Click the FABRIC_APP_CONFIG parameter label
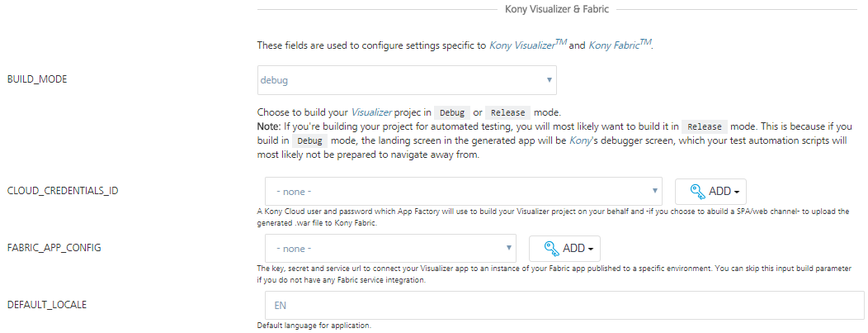 [x=54, y=248]
